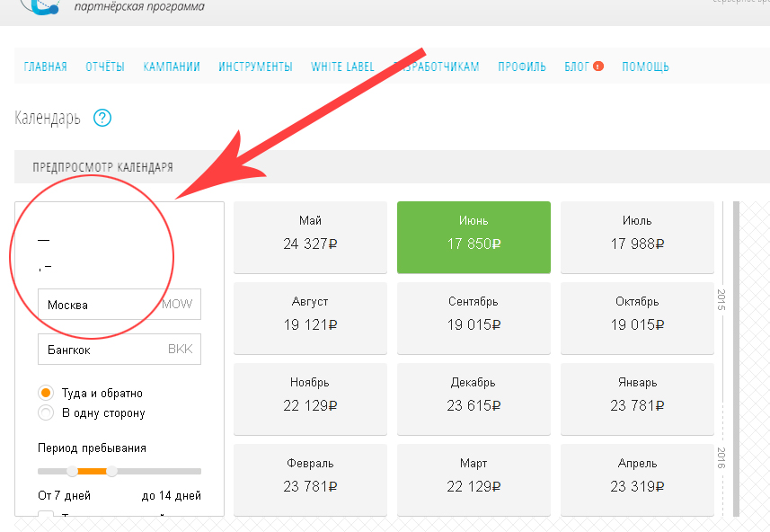Select the Ноябрь month tile
Viewport: 770px width, 532px height.
[x=310, y=399]
